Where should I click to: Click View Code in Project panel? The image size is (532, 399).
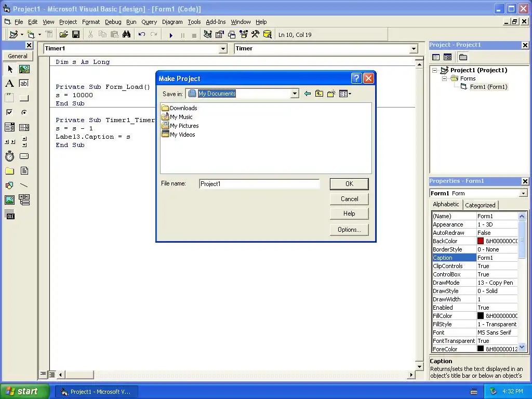pos(436,57)
